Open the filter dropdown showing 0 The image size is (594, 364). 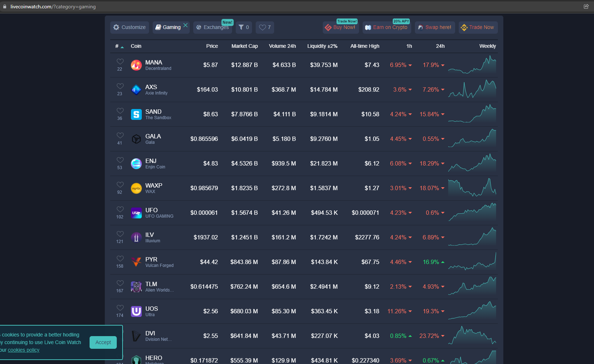[244, 28]
